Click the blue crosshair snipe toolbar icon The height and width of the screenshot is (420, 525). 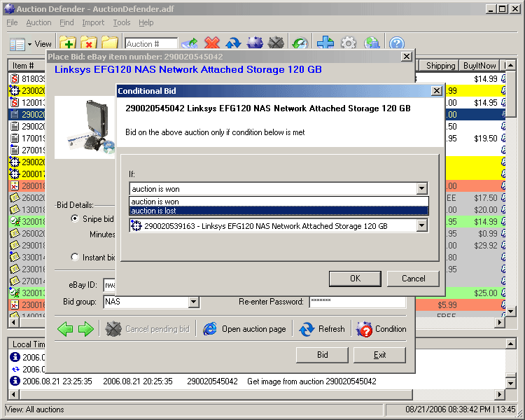pyautogui.click(x=255, y=43)
